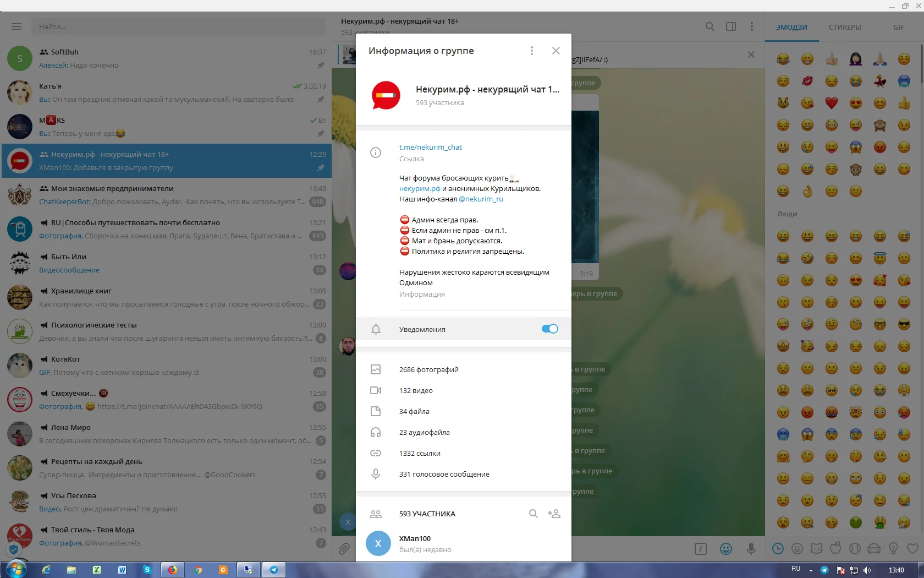Viewport: 924px width, 578px height.
Task: Click the RU language indicator
Action: [796, 569]
